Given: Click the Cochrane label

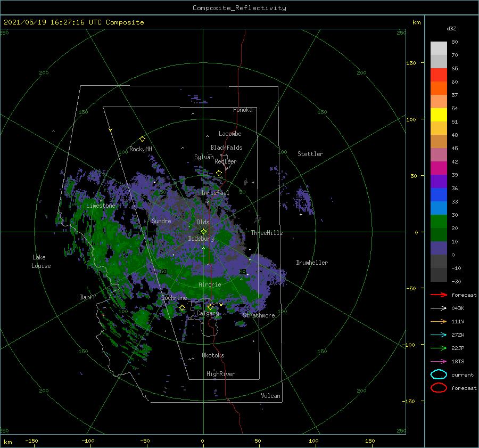Looking at the screenshot, I should (x=174, y=298).
